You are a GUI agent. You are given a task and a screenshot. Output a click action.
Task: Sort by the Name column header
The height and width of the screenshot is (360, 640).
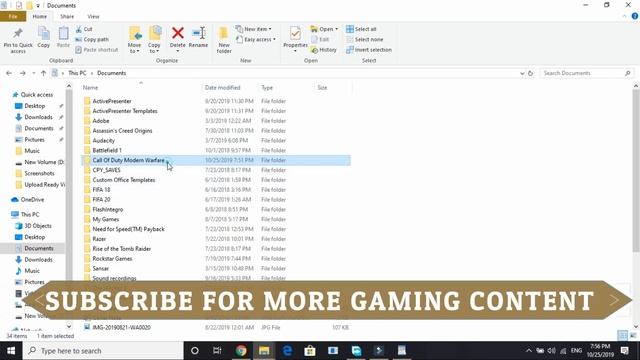pos(90,87)
